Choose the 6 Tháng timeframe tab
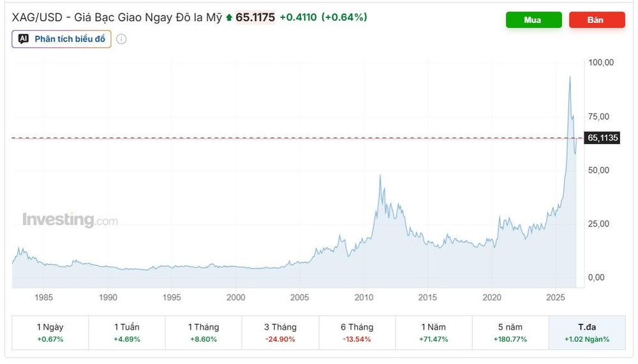 coord(357,333)
